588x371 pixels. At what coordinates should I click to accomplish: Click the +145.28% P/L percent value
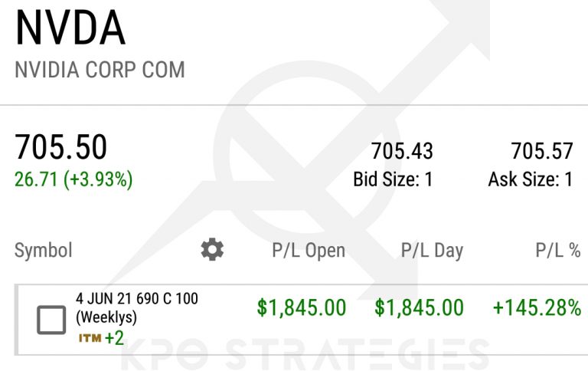click(537, 308)
